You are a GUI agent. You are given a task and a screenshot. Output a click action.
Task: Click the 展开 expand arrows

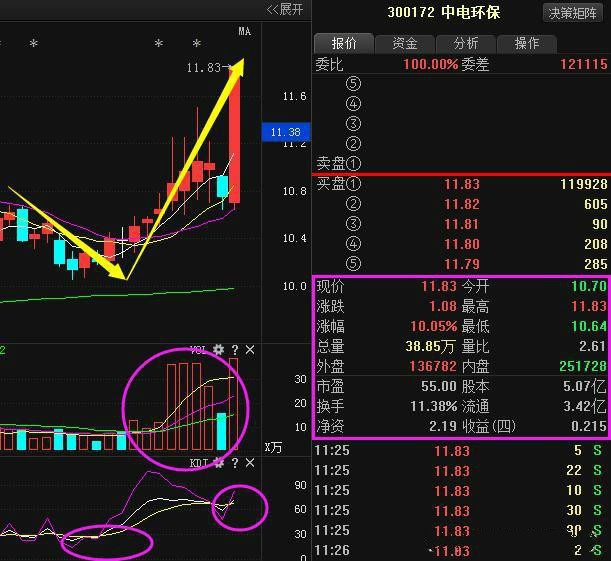tap(285, 9)
